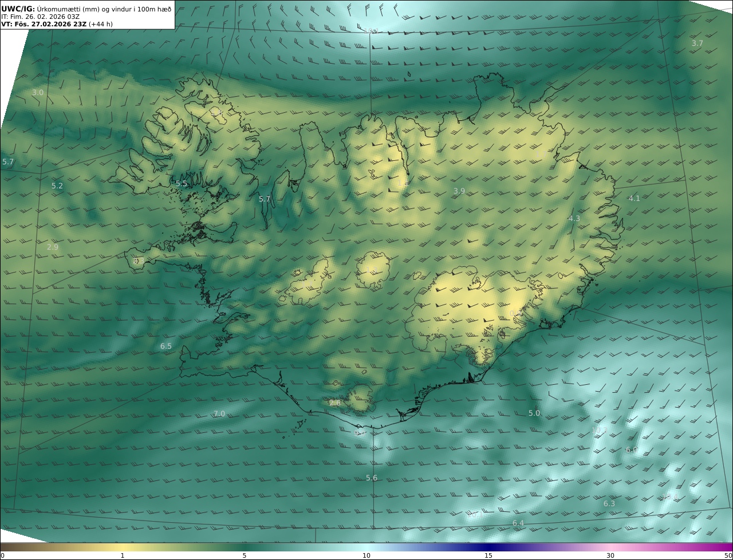The height and width of the screenshot is (560, 733).
Task: Click the 5.5 value on the map
Action: (x=181, y=184)
